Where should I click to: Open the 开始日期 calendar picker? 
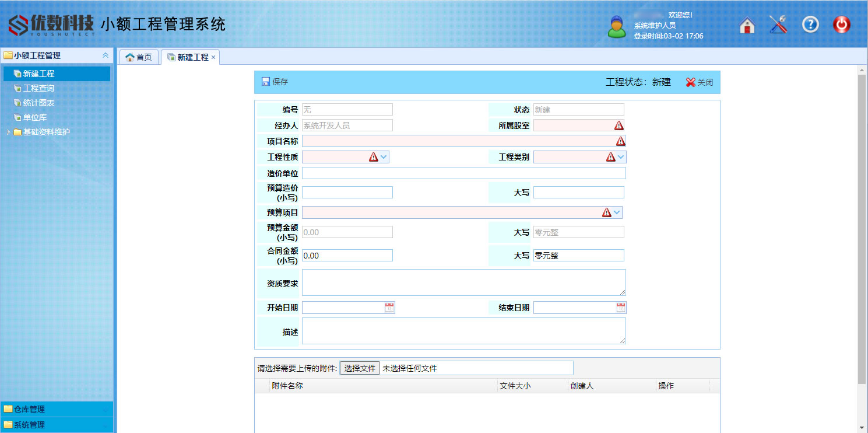point(389,308)
